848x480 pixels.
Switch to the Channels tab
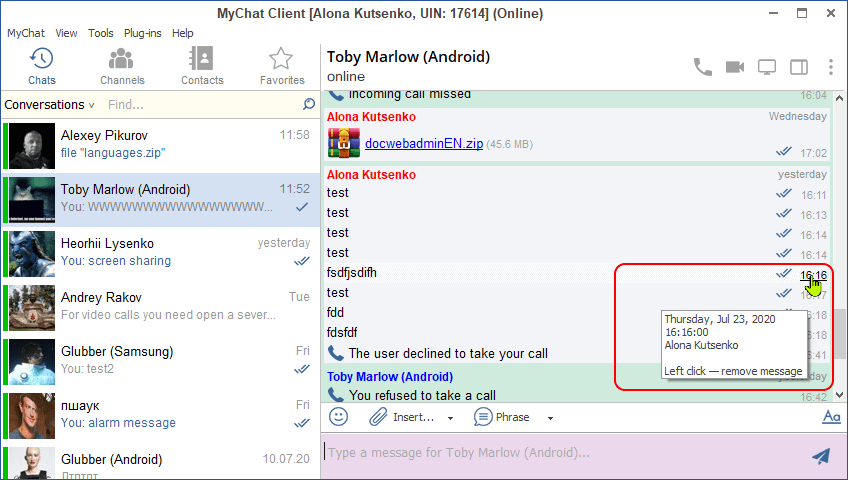122,66
